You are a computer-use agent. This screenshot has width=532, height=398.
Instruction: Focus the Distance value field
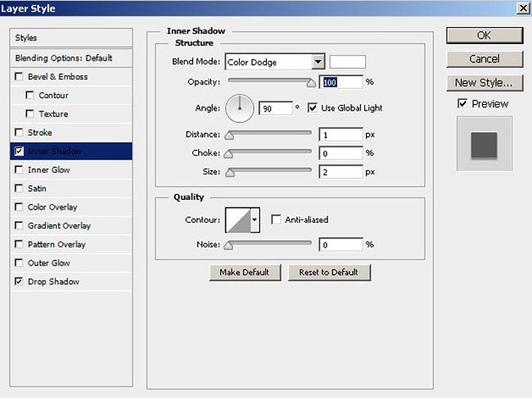click(340, 135)
